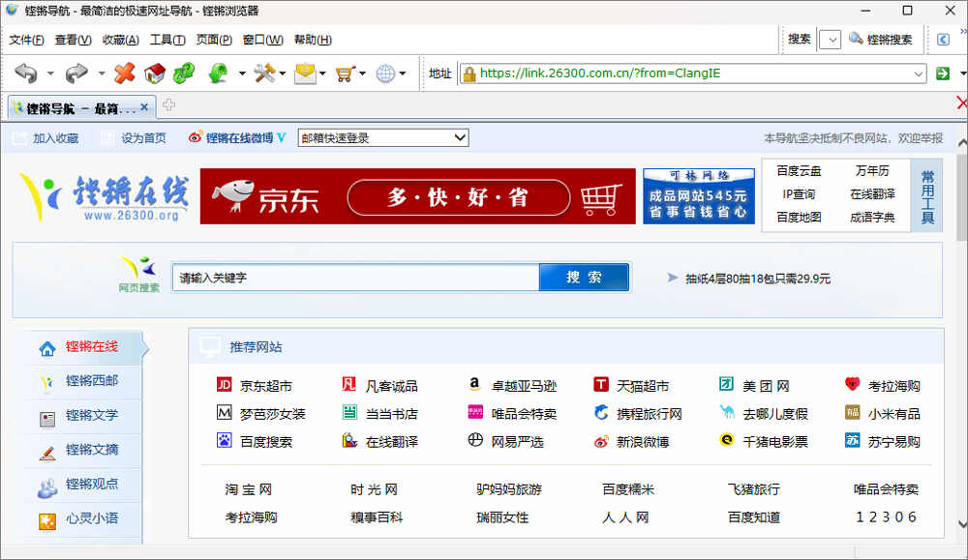Click the 成语字典 link
The width and height of the screenshot is (968, 560).
coord(872,217)
